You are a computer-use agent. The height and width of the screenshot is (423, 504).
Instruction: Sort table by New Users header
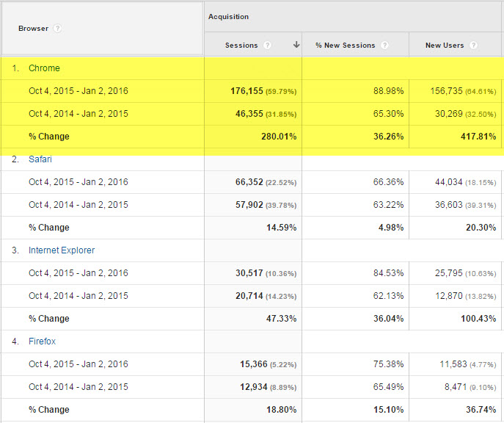coord(445,46)
